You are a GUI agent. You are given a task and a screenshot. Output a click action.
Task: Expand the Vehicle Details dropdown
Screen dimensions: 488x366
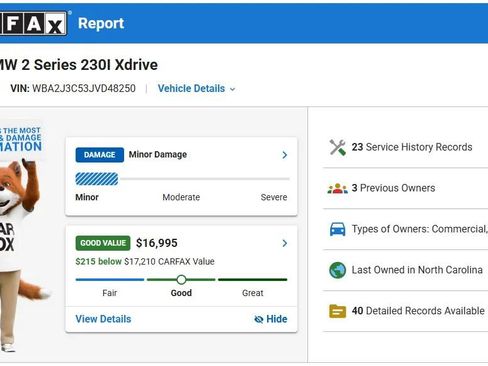coord(197,89)
